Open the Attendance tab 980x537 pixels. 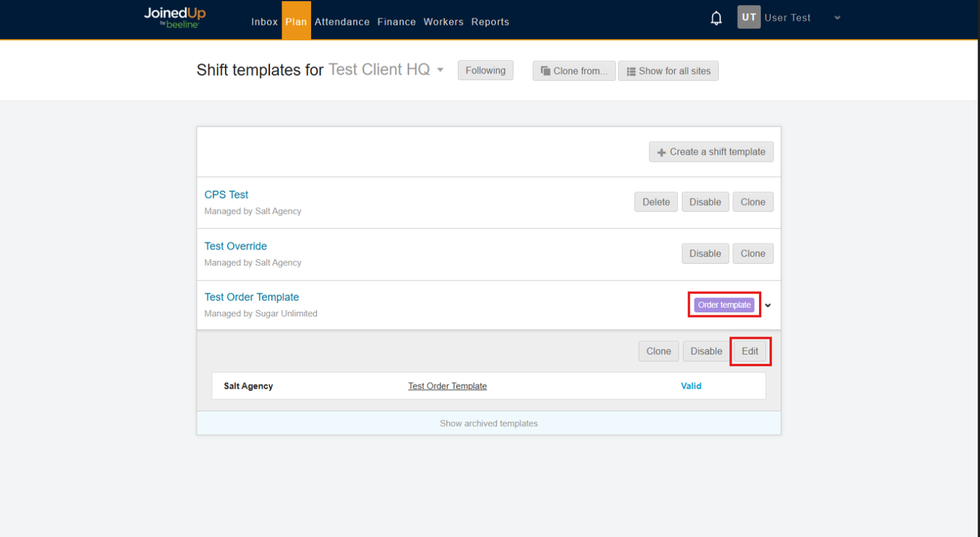pyautogui.click(x=342, y=22)
